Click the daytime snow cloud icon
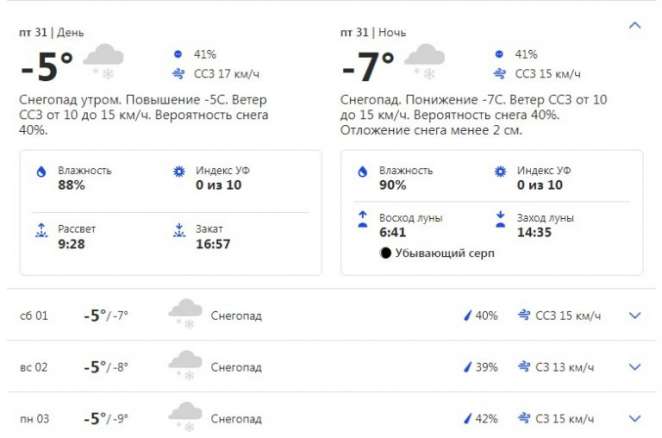Image resolution: width=662 pixels, height=438 pixels. (103, 60)
